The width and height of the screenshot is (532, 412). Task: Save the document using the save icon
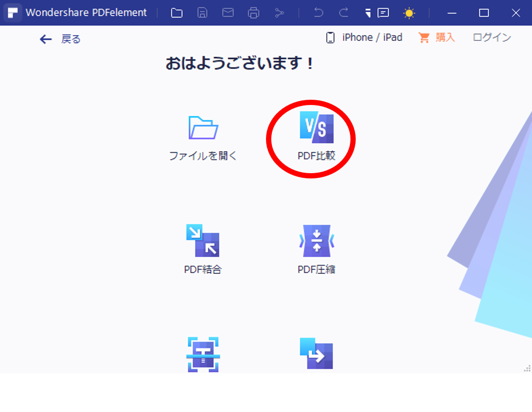point(203,13)
